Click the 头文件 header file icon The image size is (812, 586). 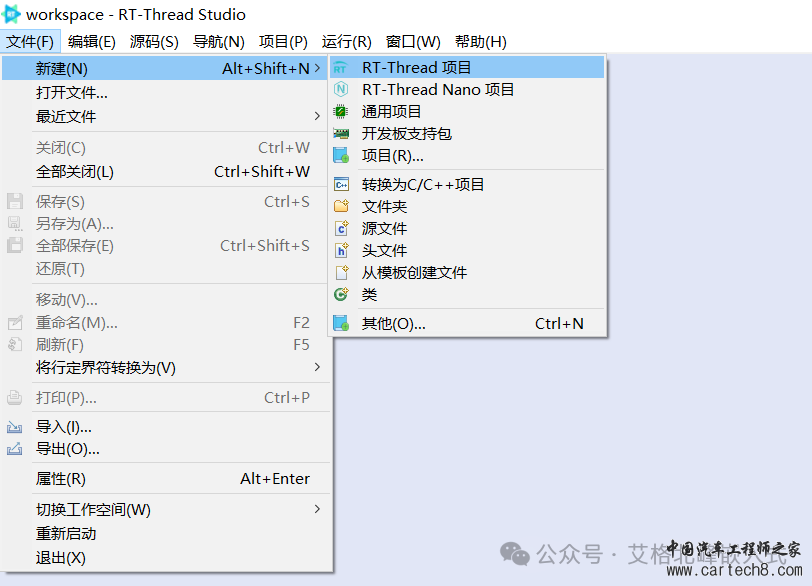(x=342, y=250)
